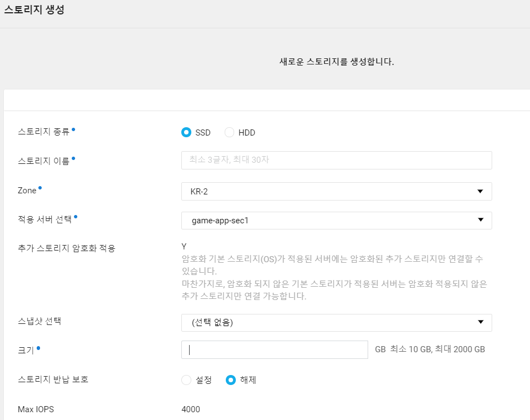Click the snapshot dropdown arrow icon
The height and width of the screenshot is (420, 530).
point(482,322)
